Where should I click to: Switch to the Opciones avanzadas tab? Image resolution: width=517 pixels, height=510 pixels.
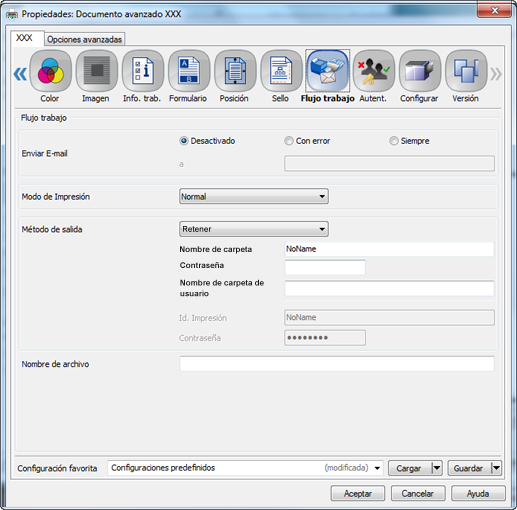84,39
